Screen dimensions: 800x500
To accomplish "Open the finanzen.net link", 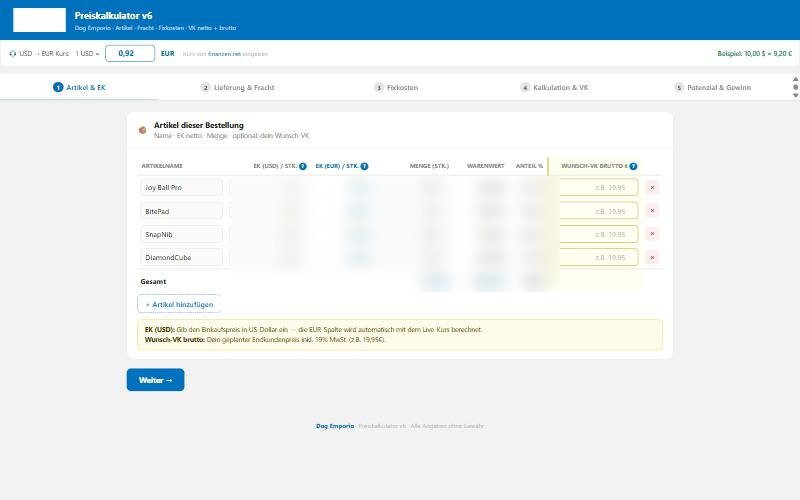I will point(224,54).
